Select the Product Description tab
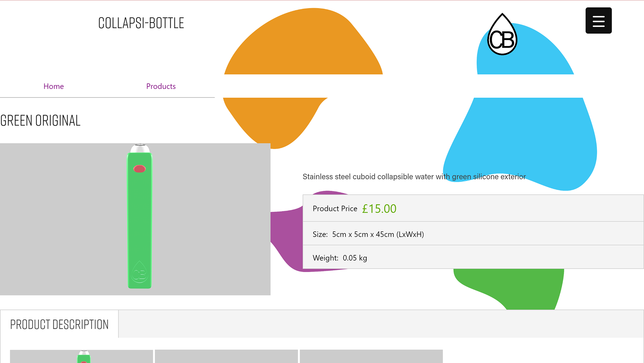Viewport: 644px width, 363px height. pyautogui.click(x=59, y=324)
